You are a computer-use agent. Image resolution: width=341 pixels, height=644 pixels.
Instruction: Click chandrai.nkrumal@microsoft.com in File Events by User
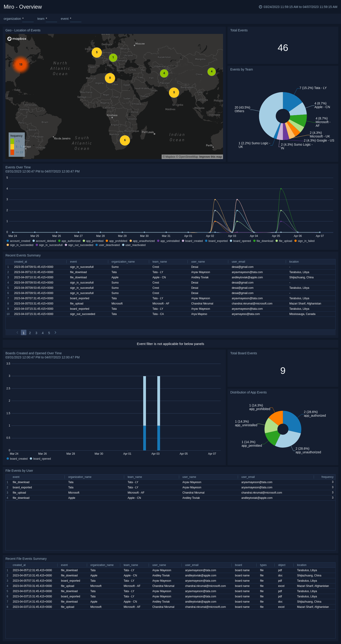[262, 493]
